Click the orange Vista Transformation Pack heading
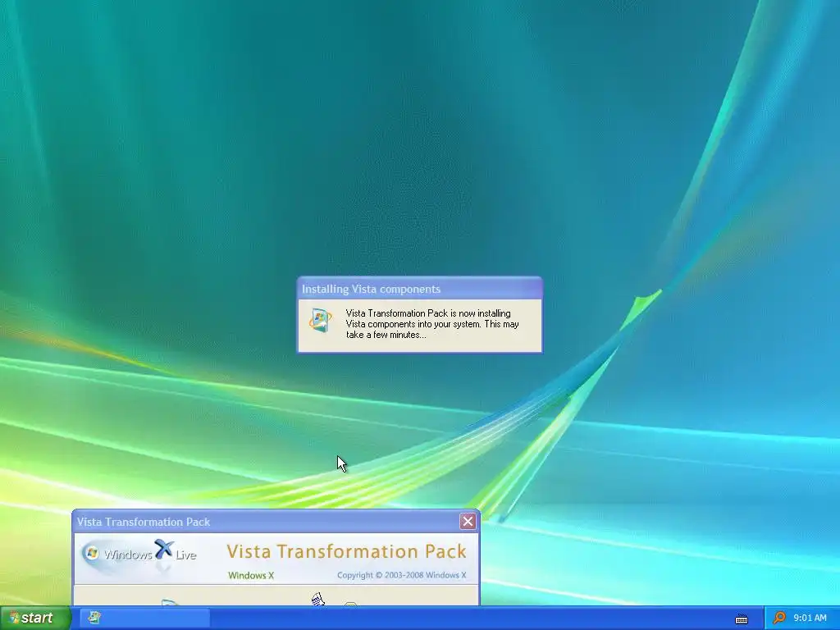The width and height of the screenshot is (840, 630). click(x=347, y=551)
